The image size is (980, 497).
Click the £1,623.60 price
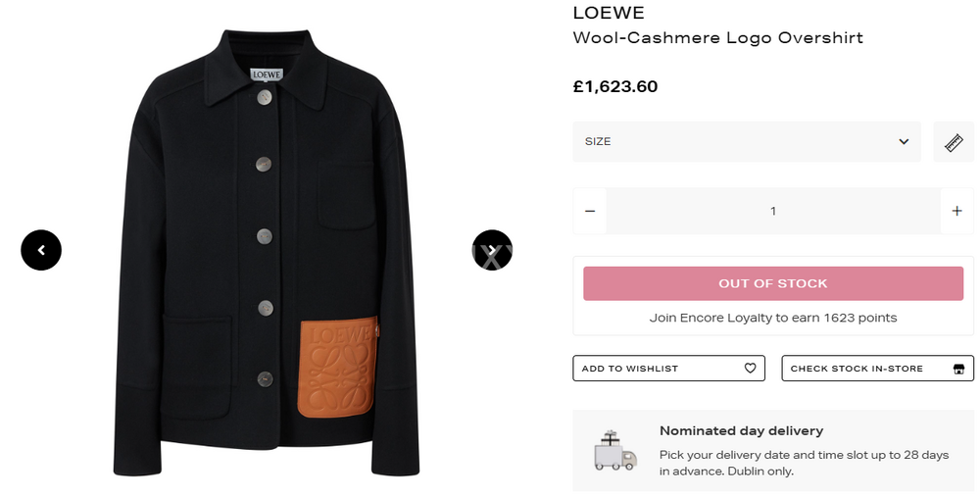[x=614, y=86]
